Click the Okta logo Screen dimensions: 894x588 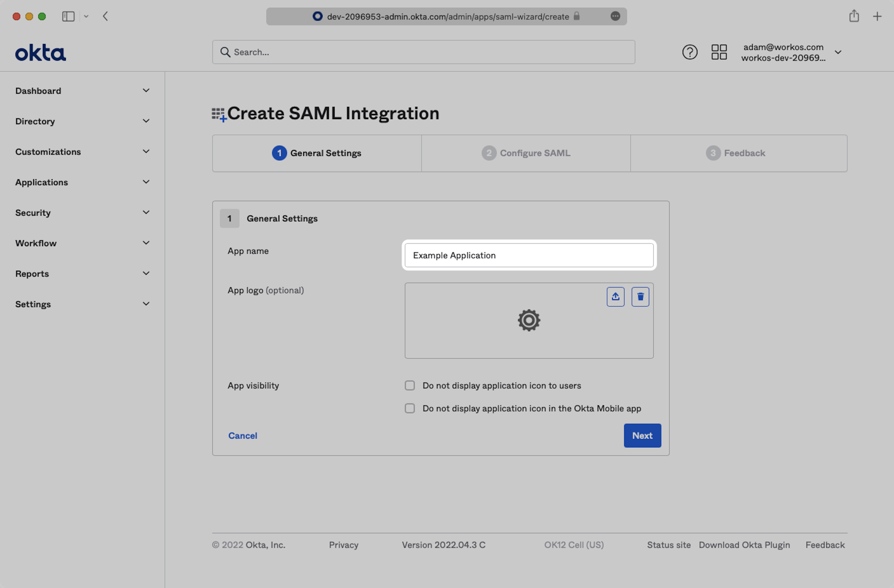(x=41, y=53)
